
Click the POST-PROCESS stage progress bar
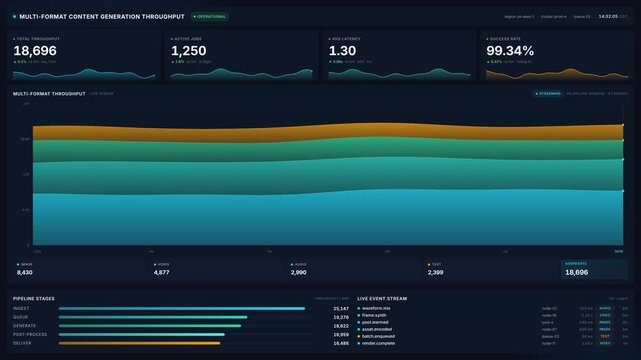click(x=141, y=335)
